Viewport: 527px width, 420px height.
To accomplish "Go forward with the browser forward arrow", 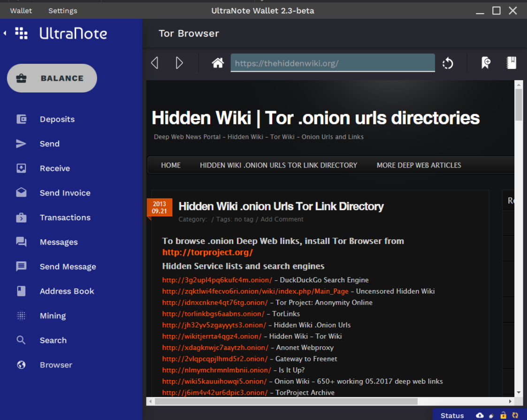I will point(179,63).
